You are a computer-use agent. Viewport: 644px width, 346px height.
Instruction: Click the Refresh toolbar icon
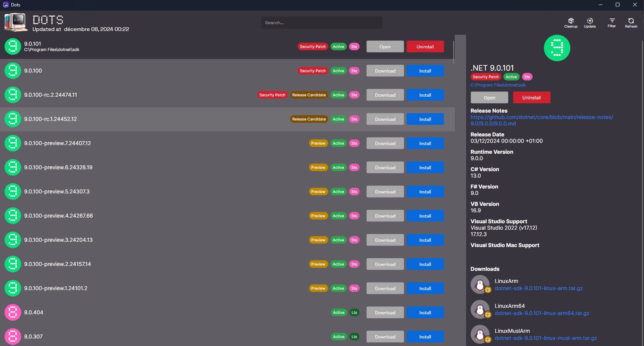click(x=631, y=23)
